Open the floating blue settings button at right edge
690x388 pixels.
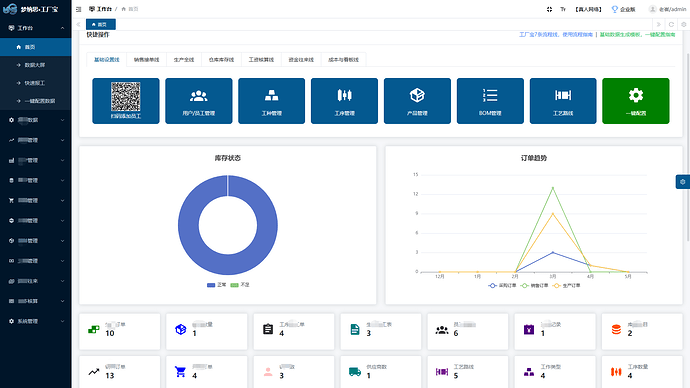(x=683, y=182)
